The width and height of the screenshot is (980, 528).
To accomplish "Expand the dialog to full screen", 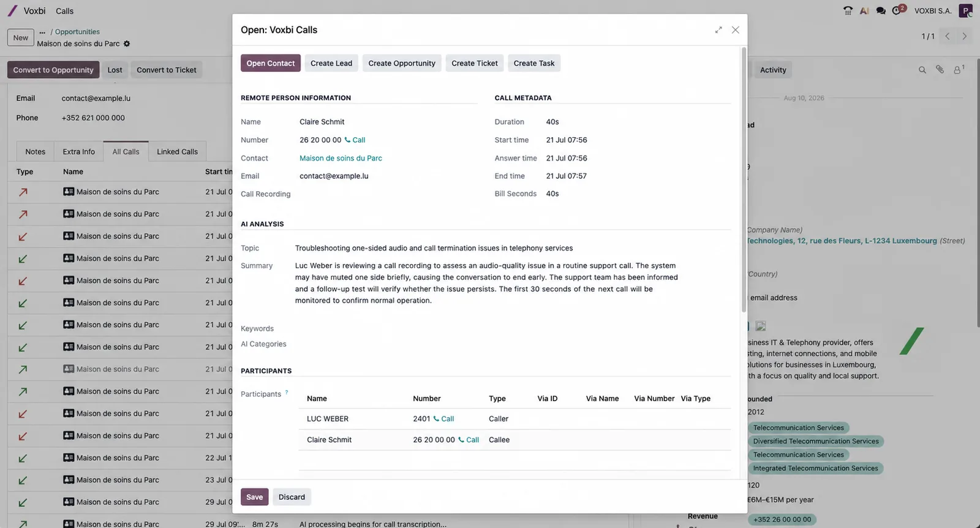I will [718, 29].
